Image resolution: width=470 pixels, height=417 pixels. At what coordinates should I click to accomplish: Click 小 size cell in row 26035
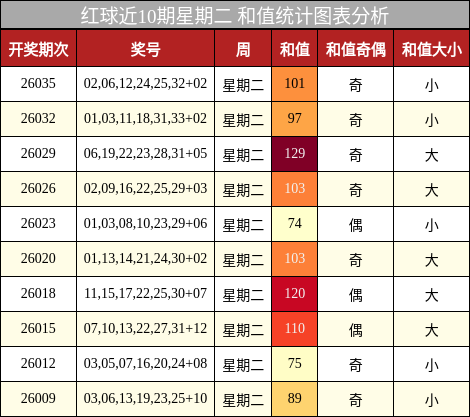pos(432,85)
